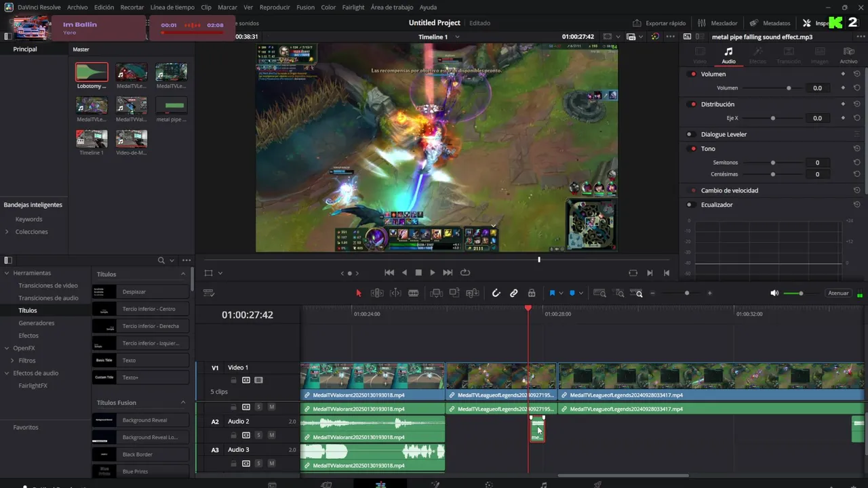Expand the Cambio de velocidad section
The height and width of the screenshot is (488, 868).
pos(729,190)
